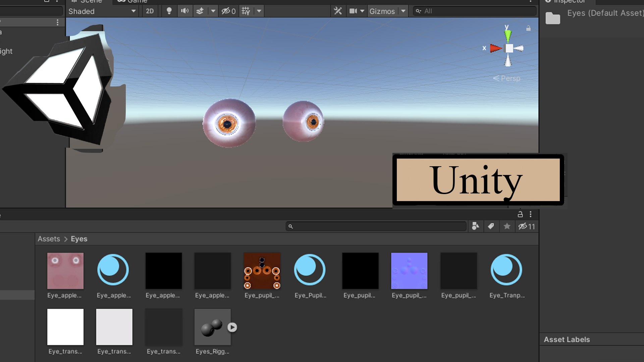Open scene camera settings icon
The height and width of the screenshot is (362, 644).
click(353, 11)
